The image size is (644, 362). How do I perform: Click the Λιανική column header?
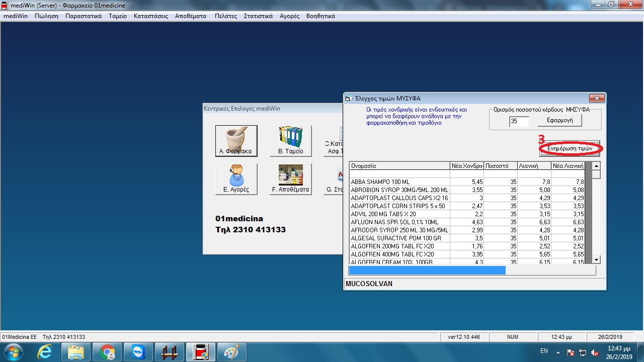coord(534,166)
